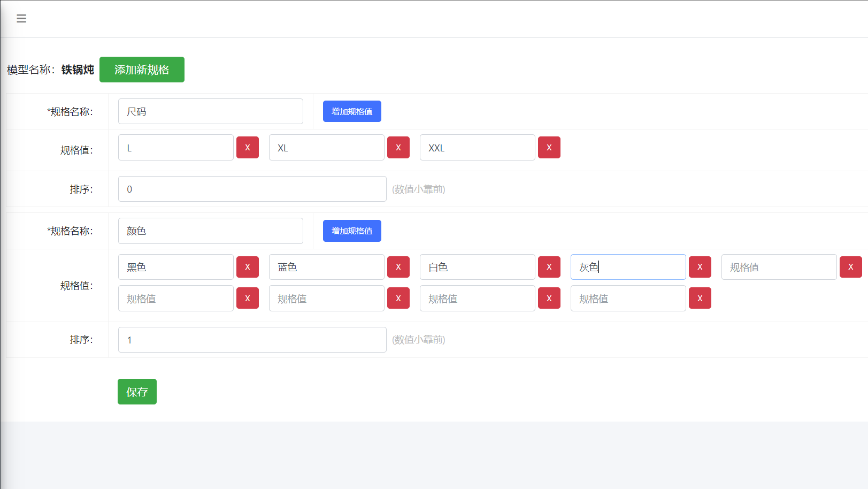Remove the 蓝色 color value
The height and width of the screenshot is (489, 868).
pos(398,267)
